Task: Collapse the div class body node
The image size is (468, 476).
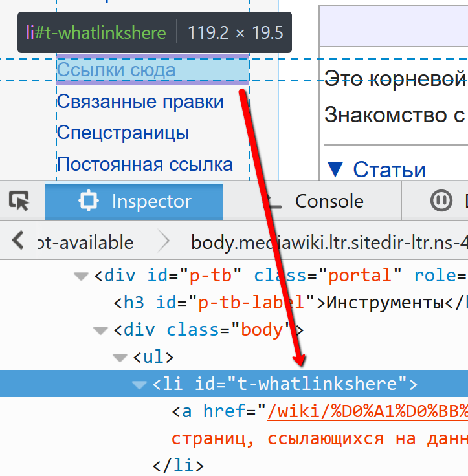Action: coord(100,330)
